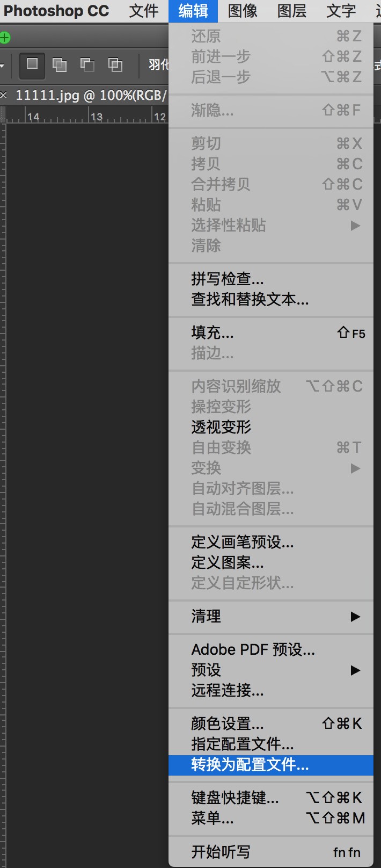Choose the Intersect with Selection icon
This screenshot has width=381, height=868.
point(115,65)
